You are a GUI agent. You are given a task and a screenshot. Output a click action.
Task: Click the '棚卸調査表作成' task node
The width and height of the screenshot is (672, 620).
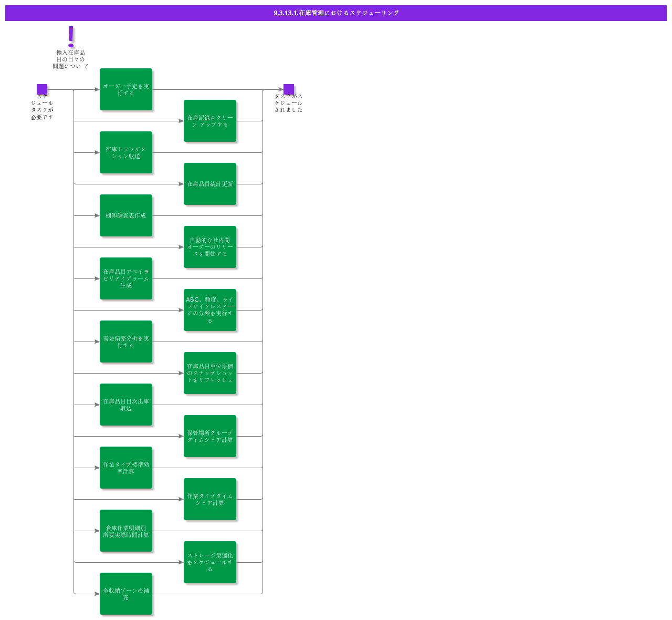[x=126, y=215]
